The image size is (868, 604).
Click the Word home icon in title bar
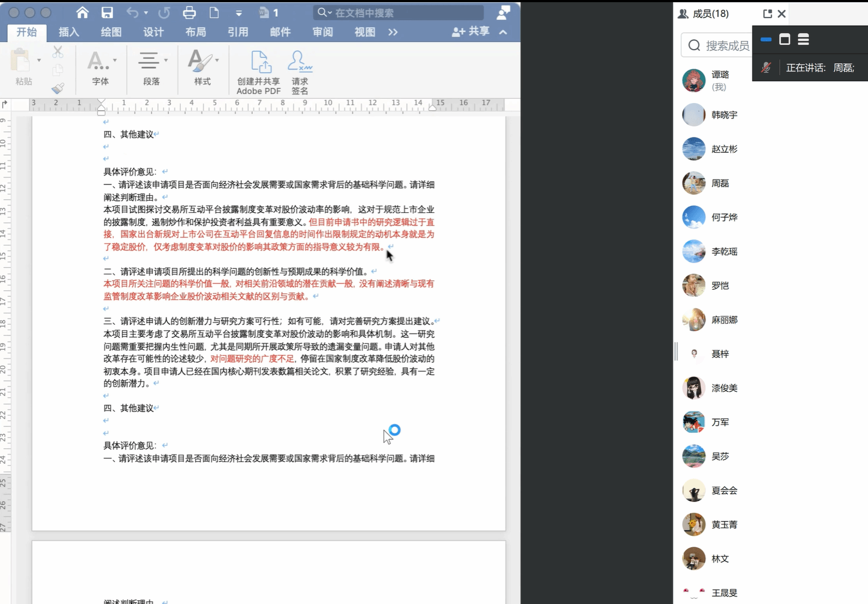point(82,13)
